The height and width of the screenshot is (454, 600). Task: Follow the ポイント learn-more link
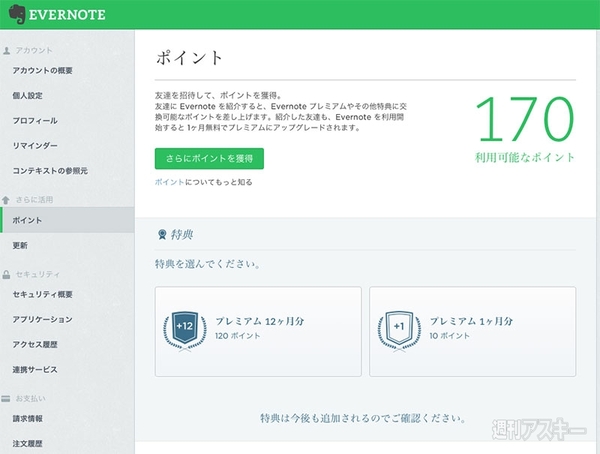[x=170, y=182]
